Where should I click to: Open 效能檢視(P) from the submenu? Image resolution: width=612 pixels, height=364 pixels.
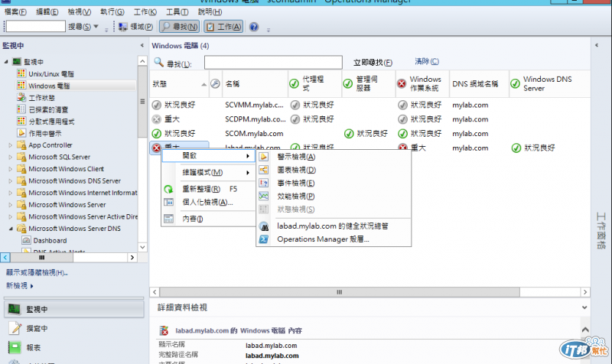[334, 197]
